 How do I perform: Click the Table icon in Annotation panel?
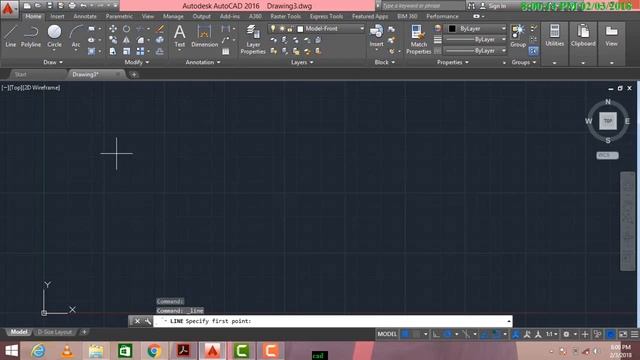tap(226, 52)
